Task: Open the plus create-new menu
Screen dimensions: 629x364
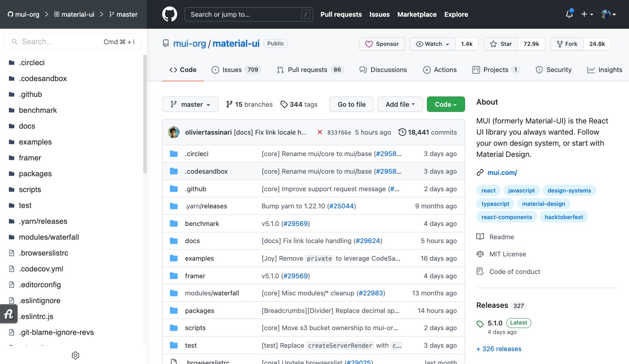Action: (587, 14)
